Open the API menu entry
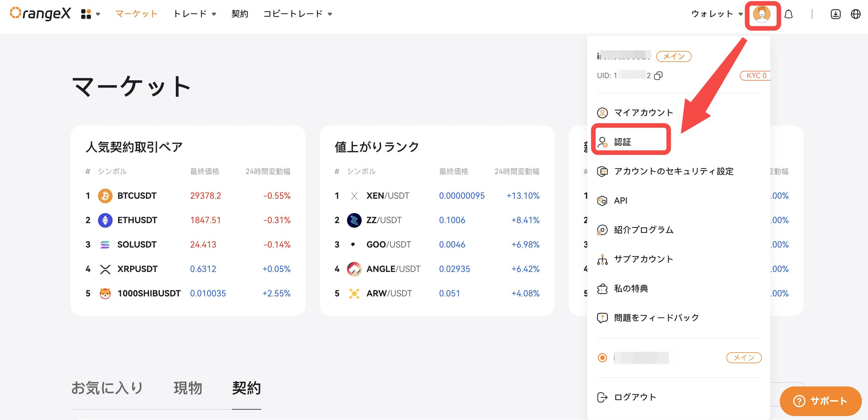868x420 pixels. click(x=620, y=201)
